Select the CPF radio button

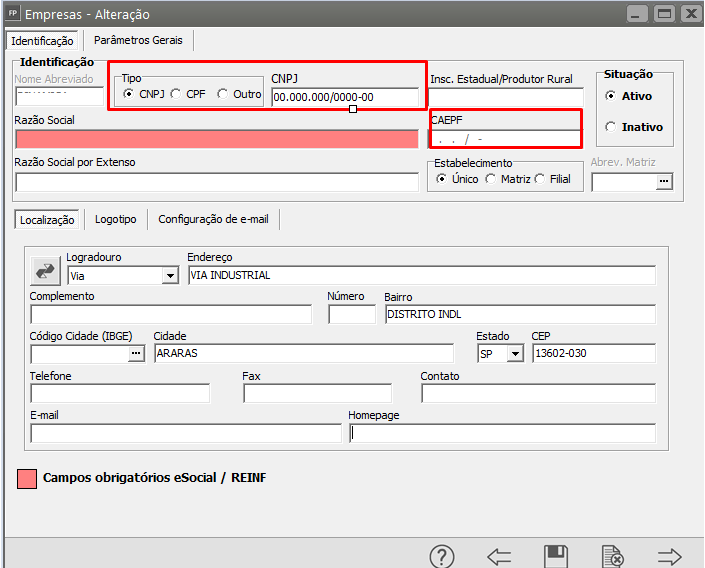[x=176, y=95]
